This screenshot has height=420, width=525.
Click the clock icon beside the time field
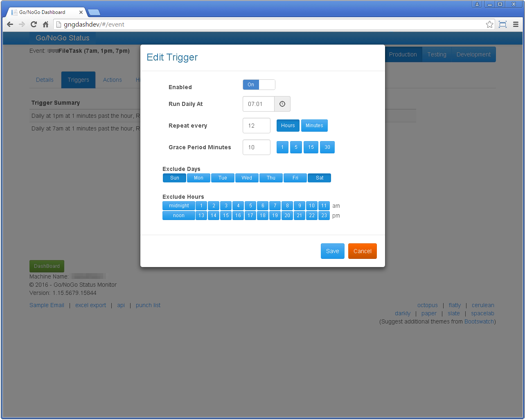[282, 104]
